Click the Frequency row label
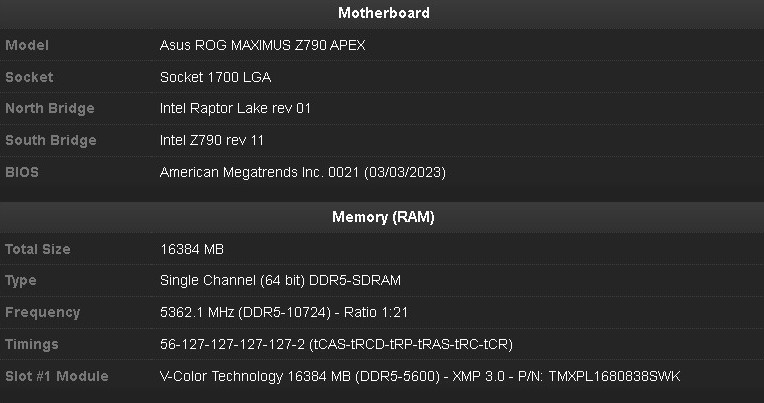 click(42, 312)
